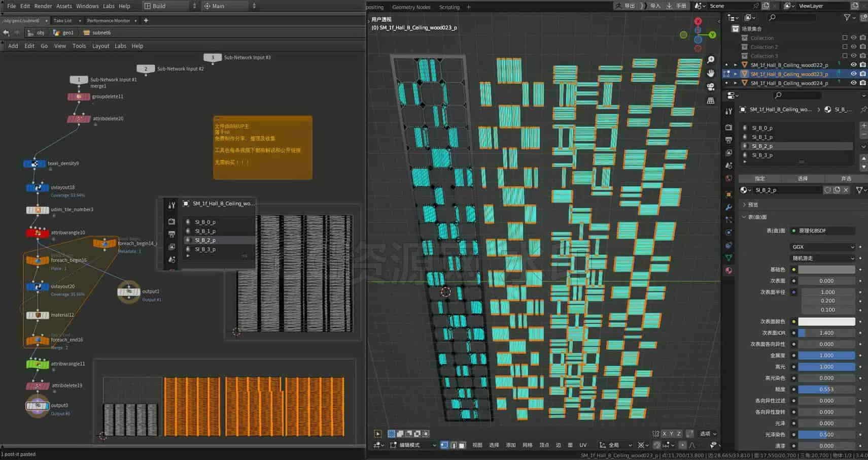Image resolution: width=868 pixels, height=460 pixels.
Task: Click the texel_density9 node icon
Action: (34, 164)
